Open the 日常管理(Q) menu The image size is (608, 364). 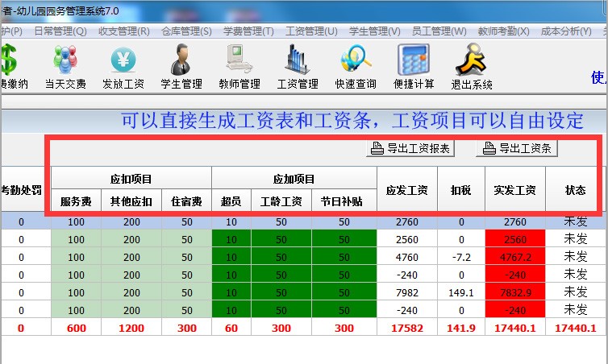coord(60,31)
